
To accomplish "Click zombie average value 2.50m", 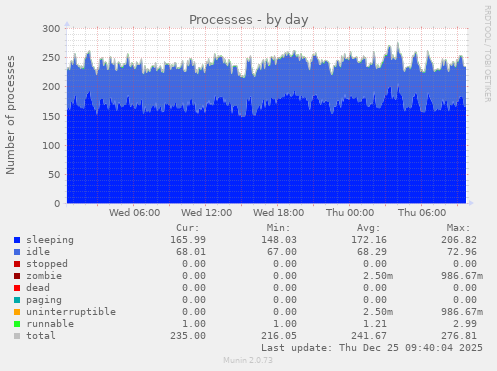I will 378,276.
